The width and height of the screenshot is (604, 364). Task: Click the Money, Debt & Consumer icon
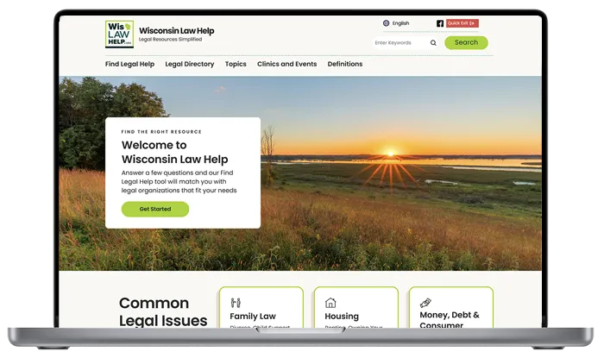coord(425,303)
